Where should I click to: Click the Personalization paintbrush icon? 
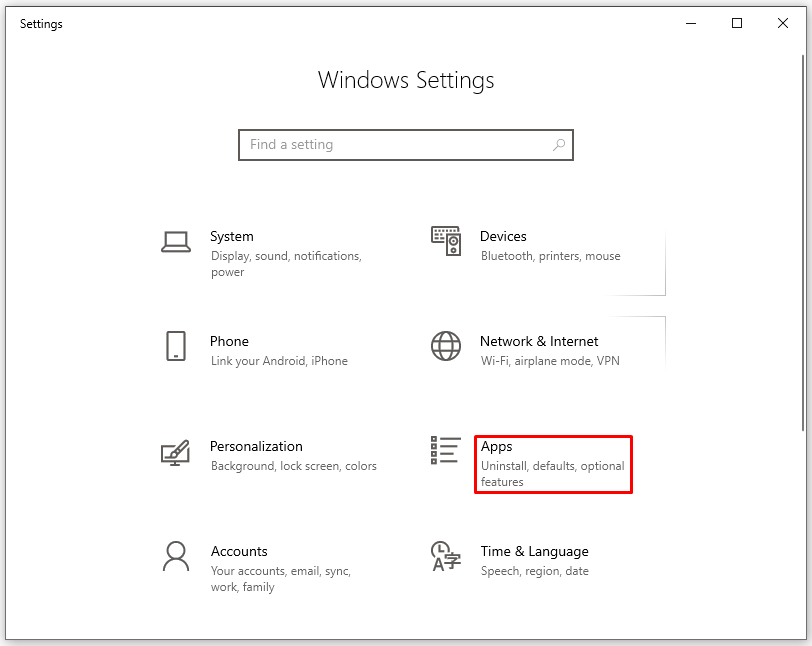tap(176, 452)
